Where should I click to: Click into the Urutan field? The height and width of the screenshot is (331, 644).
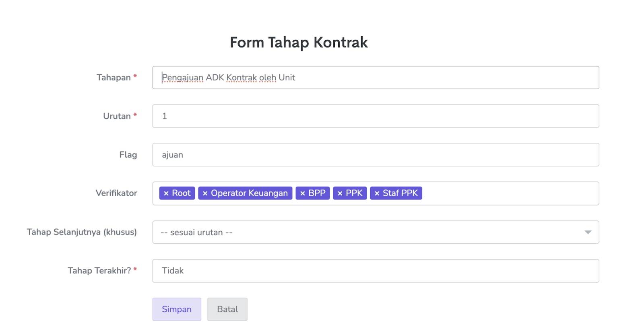click(375, 116)
